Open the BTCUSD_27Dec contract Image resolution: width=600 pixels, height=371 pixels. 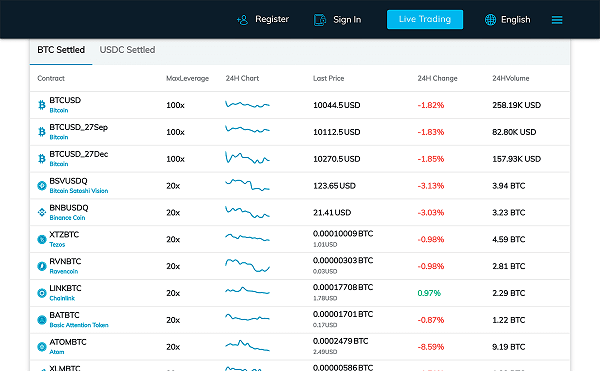(78, 154)
